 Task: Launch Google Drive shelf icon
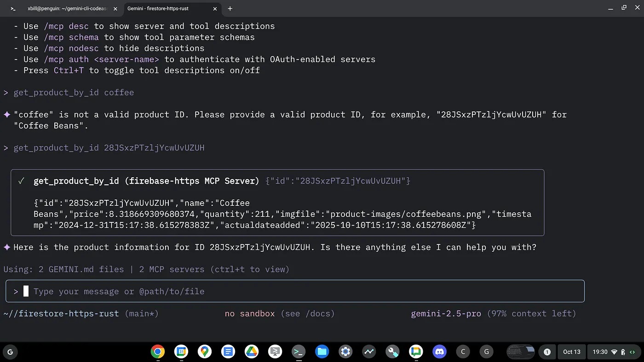click(252, 352)
